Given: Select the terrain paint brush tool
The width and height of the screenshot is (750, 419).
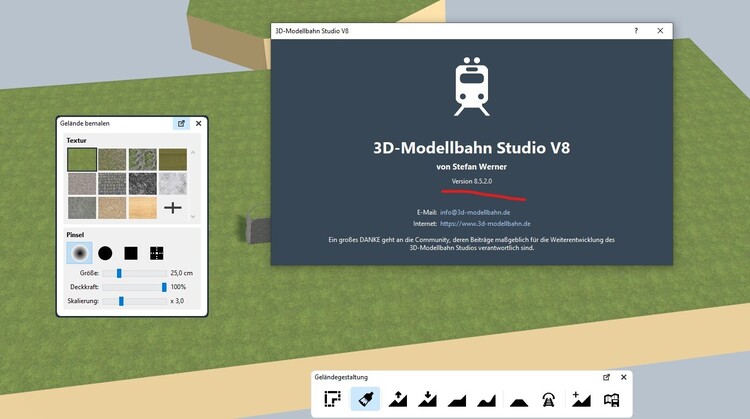Looking at the screenshot, I should point(365,399).
